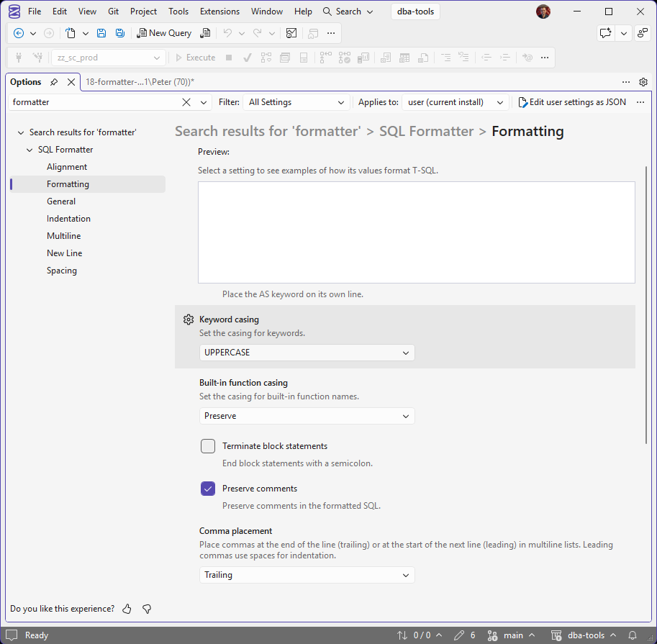
Task: Switch to the 18-formatter query tab
Action: tap(140, 82)
